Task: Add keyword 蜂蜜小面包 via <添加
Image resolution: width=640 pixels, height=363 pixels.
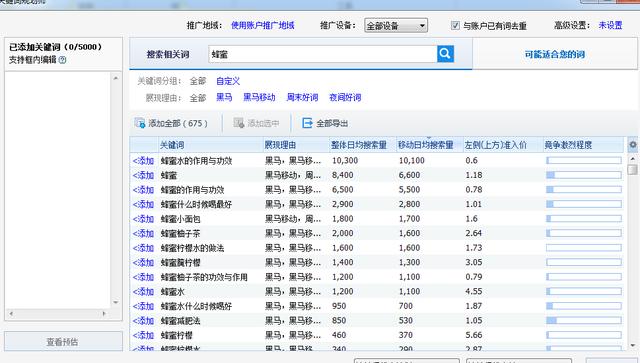Action: tap(143, 219)
